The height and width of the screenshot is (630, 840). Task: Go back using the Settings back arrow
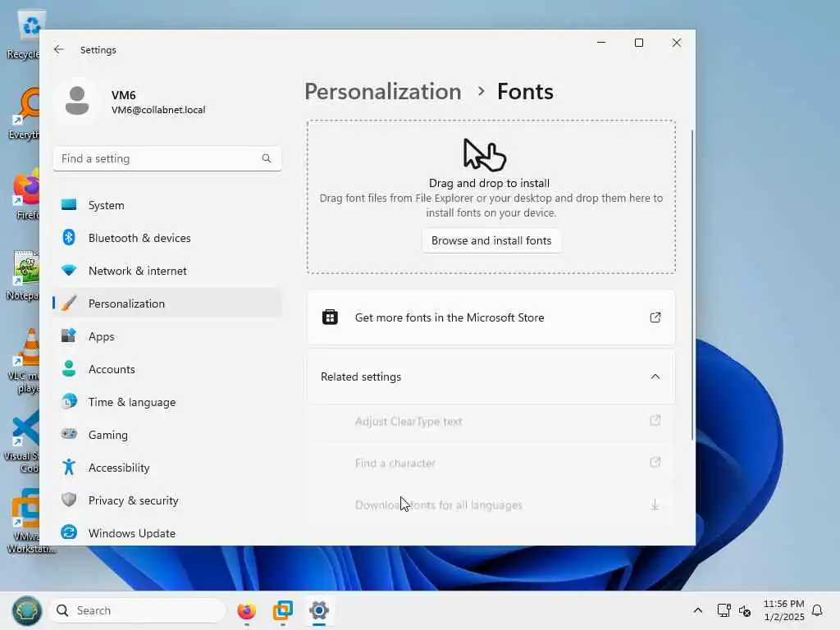pos(59,49)
